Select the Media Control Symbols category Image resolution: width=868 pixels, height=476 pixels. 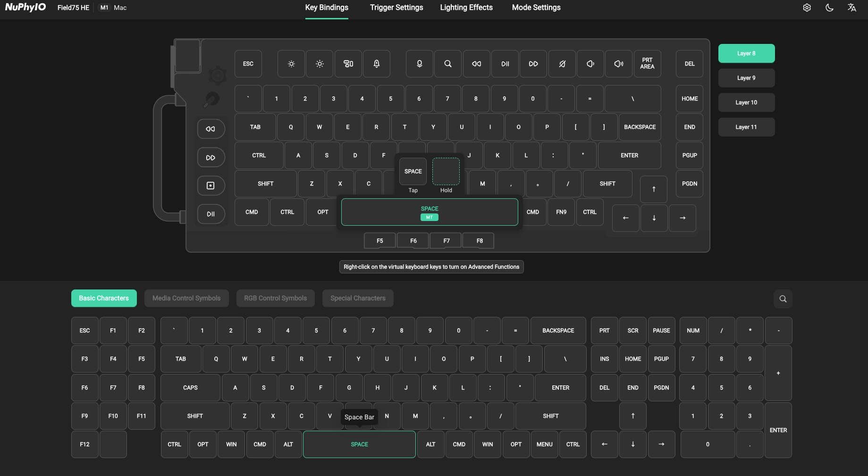(x=186, y=298)
